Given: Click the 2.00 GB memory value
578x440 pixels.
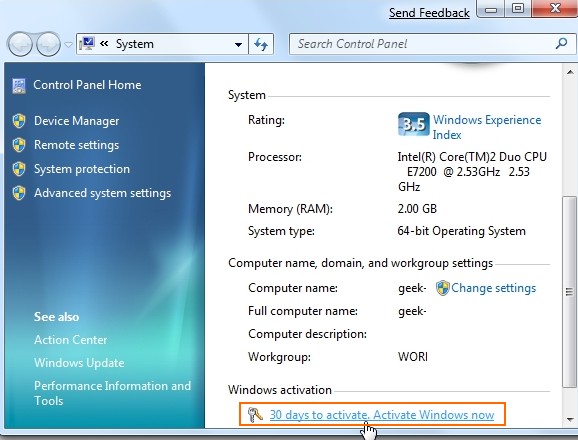Looking at the screenshot, I should pyautogui.click(x=417, y=209).
